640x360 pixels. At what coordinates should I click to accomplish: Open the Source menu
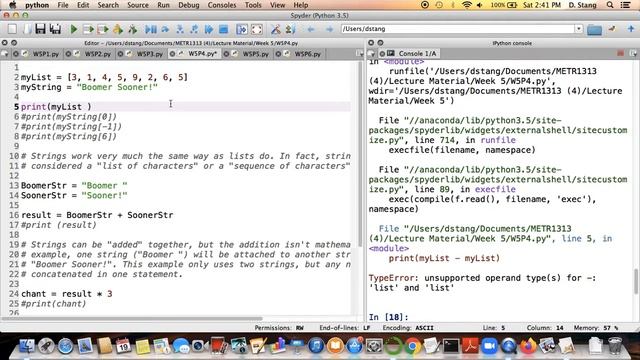(x=138, y=5)
